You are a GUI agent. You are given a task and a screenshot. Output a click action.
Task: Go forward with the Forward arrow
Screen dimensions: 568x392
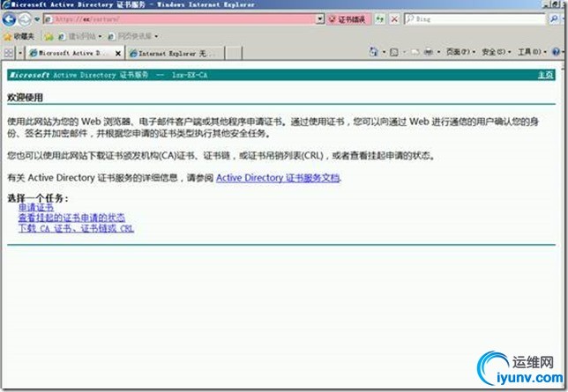25,18
